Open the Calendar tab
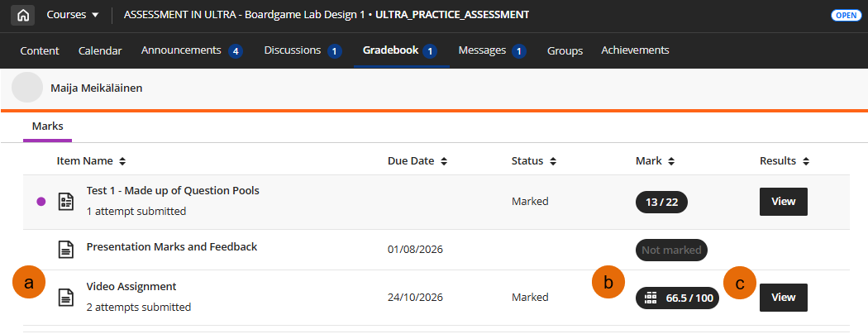 100,51
